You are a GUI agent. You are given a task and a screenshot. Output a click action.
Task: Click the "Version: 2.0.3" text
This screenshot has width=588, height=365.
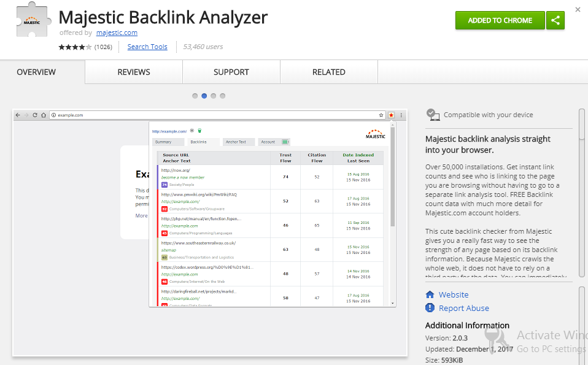(x=446, y=338)
